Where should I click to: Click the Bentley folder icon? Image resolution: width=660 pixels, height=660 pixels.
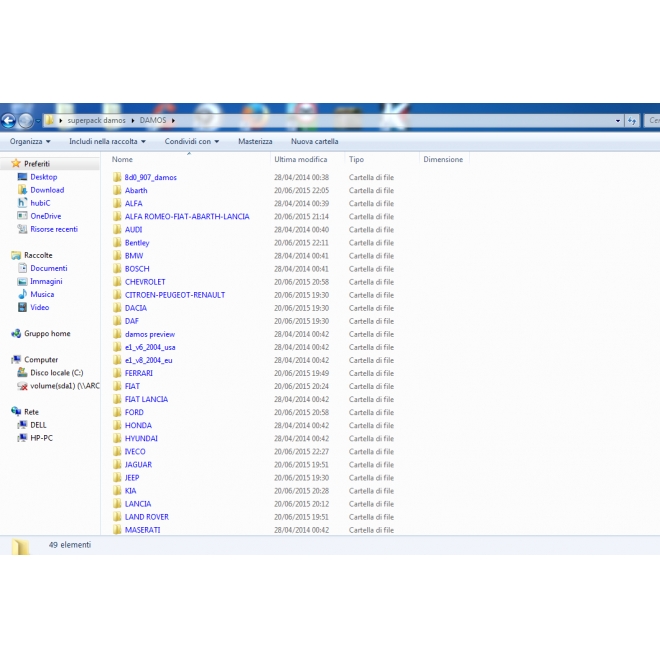[x=117, y=242]
